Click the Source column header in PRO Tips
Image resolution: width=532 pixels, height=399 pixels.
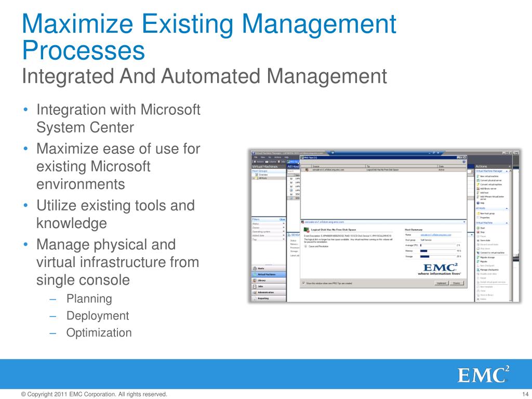point(338,166)
